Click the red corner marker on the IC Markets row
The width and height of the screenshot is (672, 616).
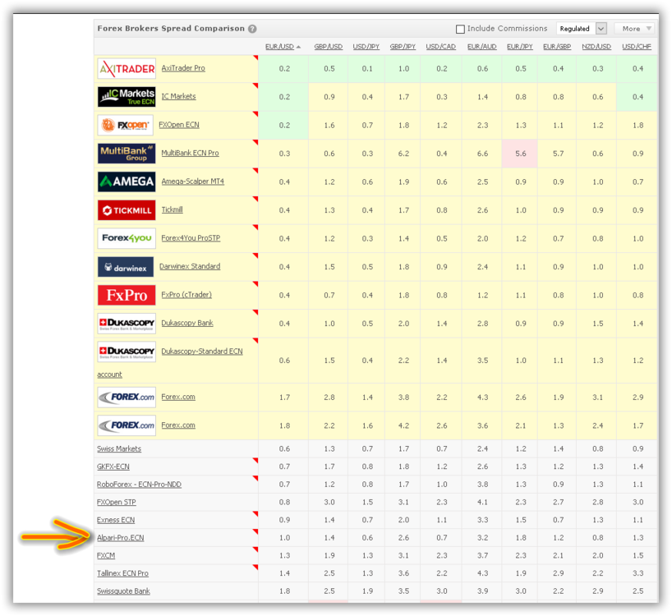255,85
